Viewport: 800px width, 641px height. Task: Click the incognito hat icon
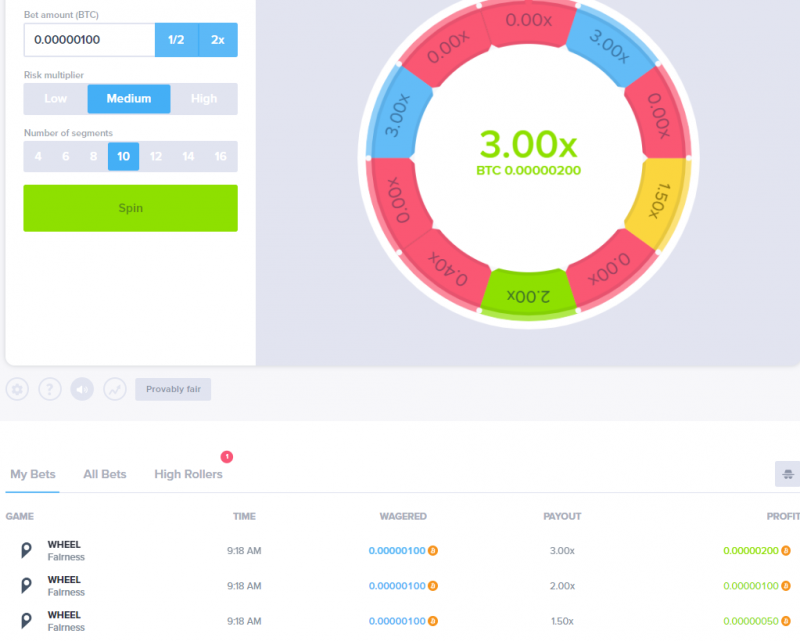788,474
